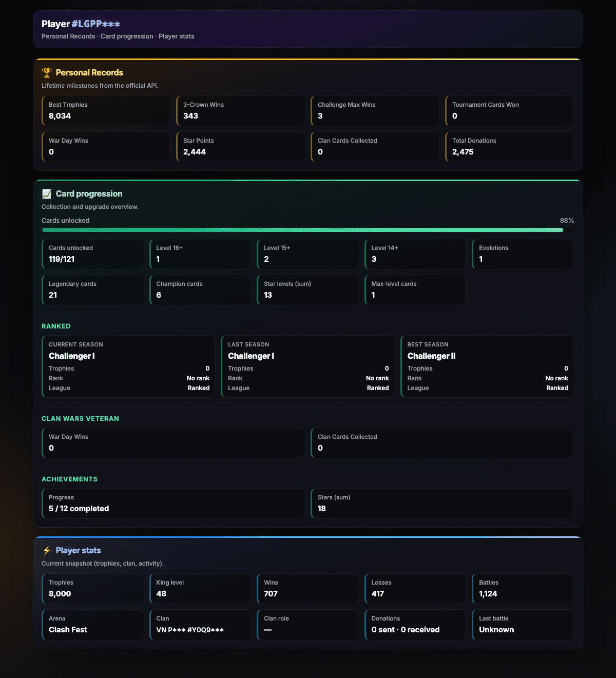Click the King level 48 tile
This screenshot has height=678, width=616.
(200, 589)
